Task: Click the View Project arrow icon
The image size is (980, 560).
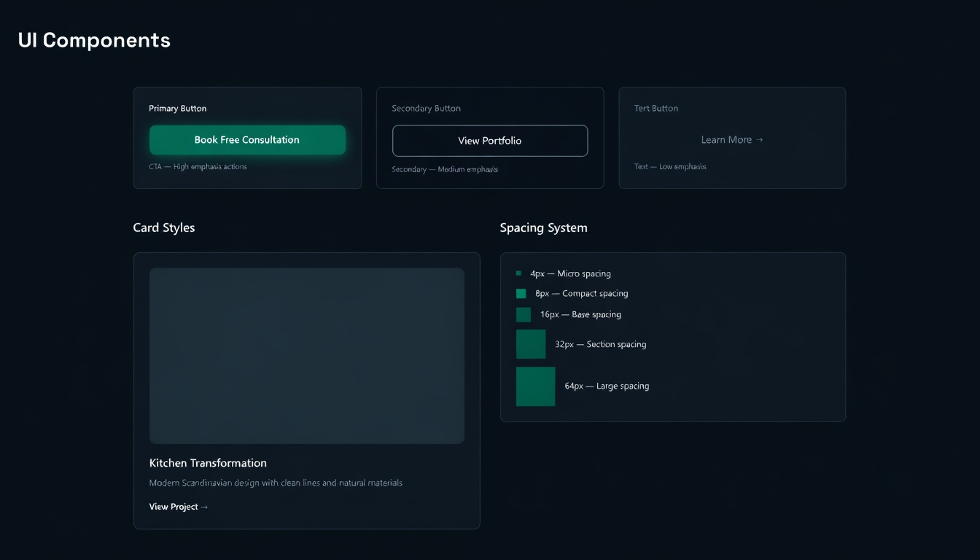Action: tap(204, 506)
